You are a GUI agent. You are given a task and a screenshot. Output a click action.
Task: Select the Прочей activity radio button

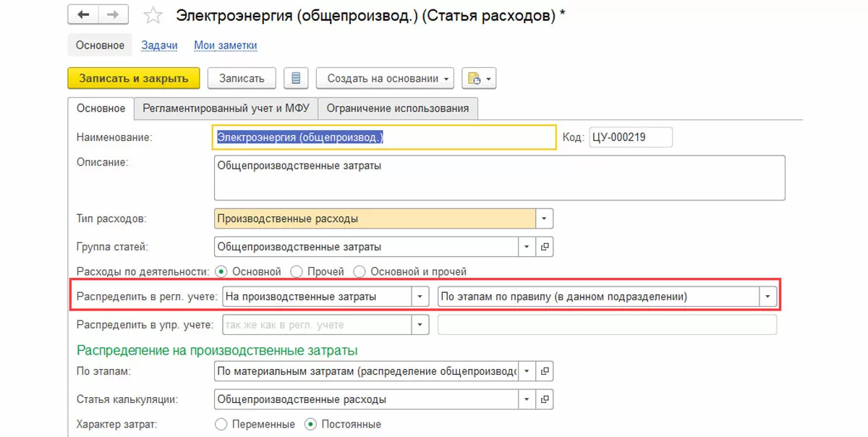pos(297,272)
